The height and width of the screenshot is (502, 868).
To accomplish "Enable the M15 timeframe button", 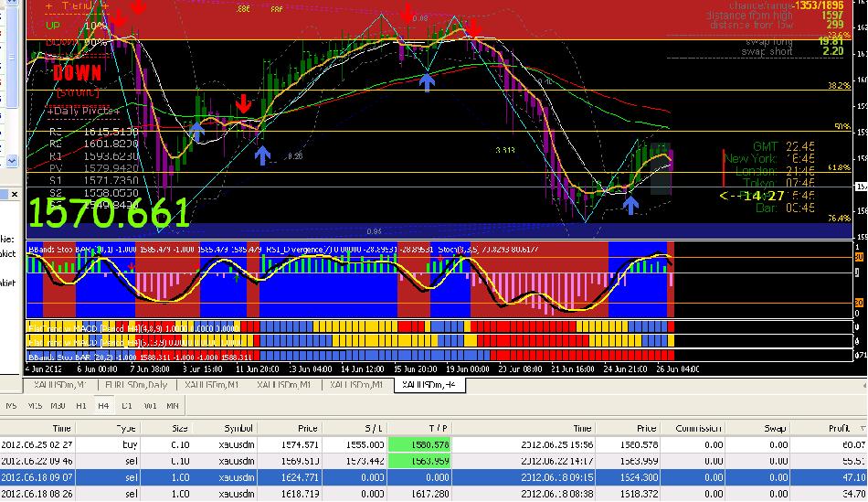I will click(x=35, y=404).
